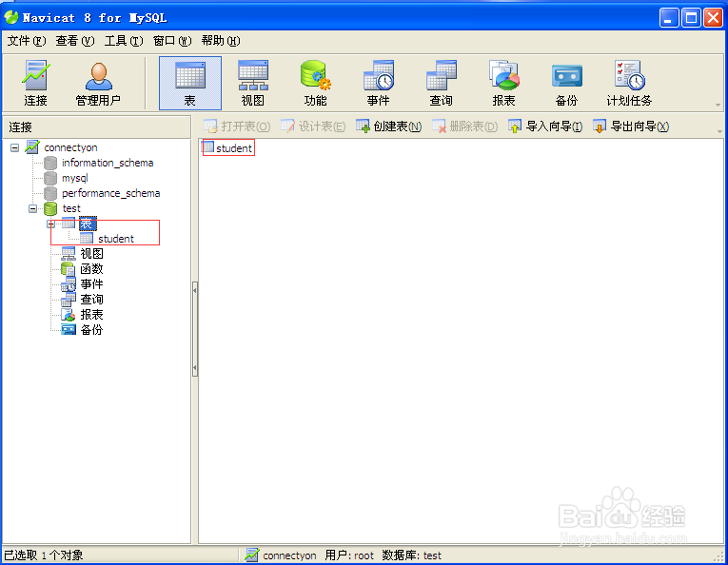This screenshot has height=565, width=728.
Task: Click the connectyon connection icon in tree
Action: point(32,147)
